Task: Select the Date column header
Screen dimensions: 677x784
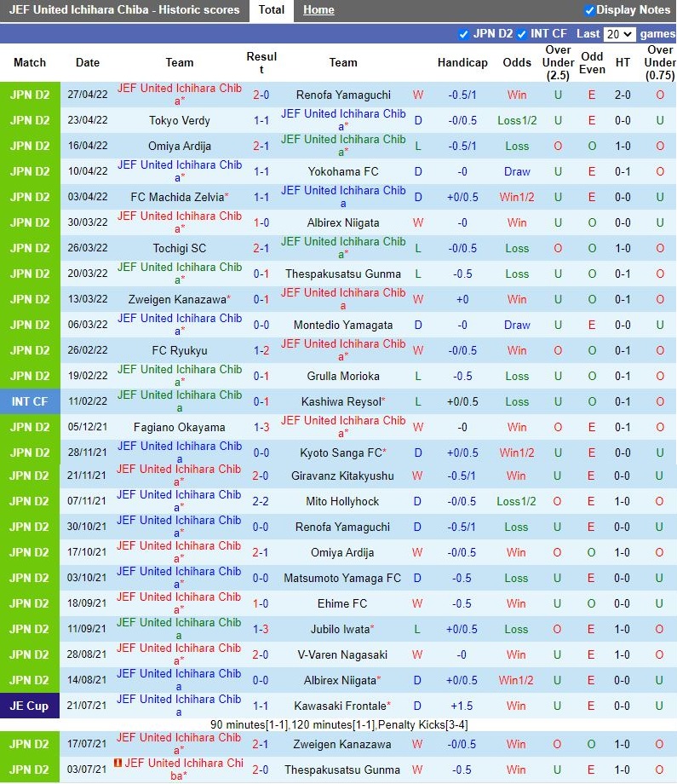Action: [88, 62]
